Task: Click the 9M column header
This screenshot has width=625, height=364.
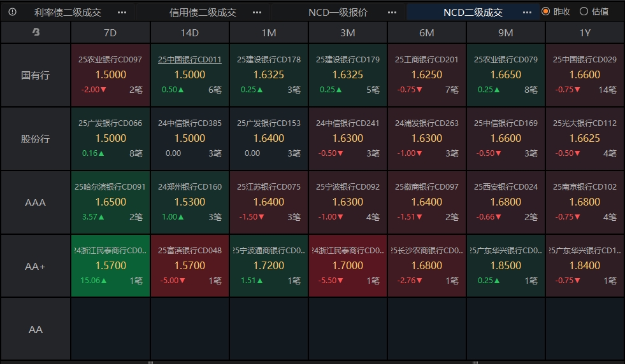Action: (x=506, y=32)
